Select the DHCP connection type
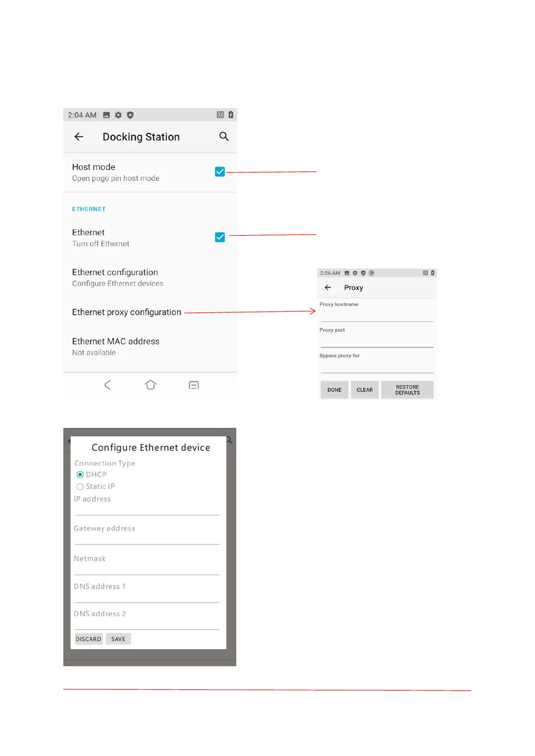 [x=80, y=475]
